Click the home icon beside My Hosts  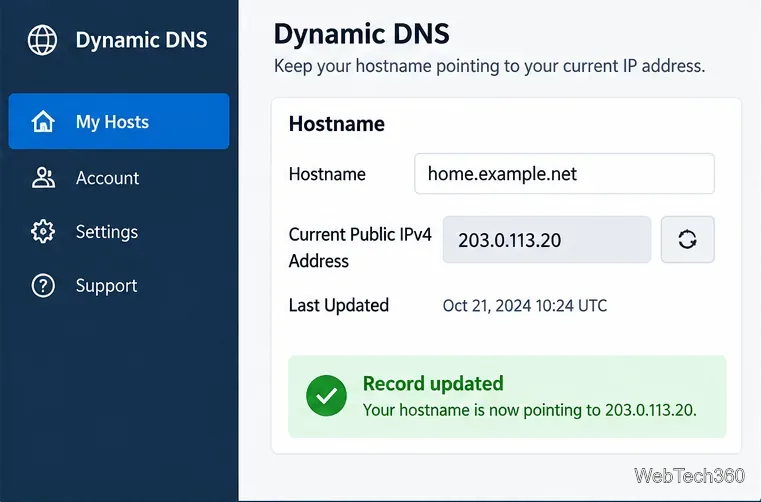43,121
